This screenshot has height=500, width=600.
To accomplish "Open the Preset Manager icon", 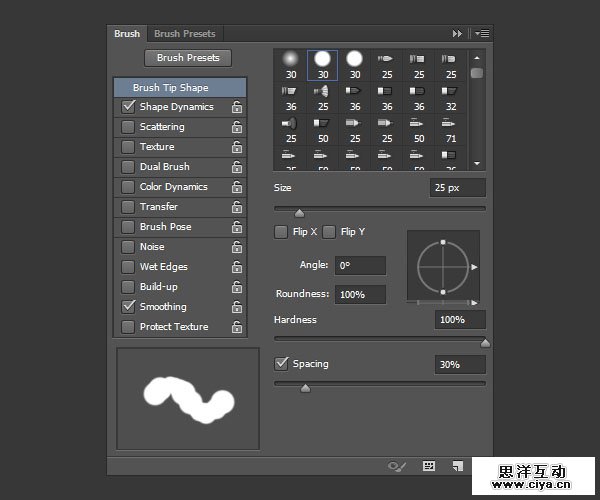I will tap(429, 465).
